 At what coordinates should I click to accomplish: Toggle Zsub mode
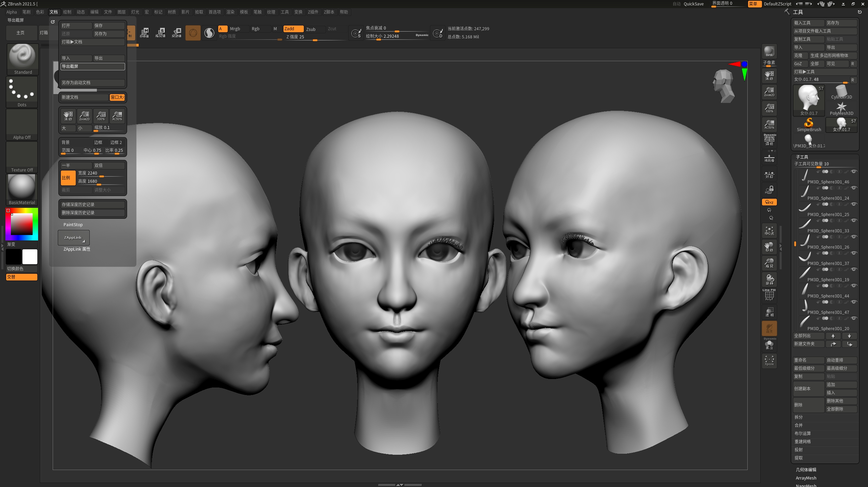[x=315, y=29]
